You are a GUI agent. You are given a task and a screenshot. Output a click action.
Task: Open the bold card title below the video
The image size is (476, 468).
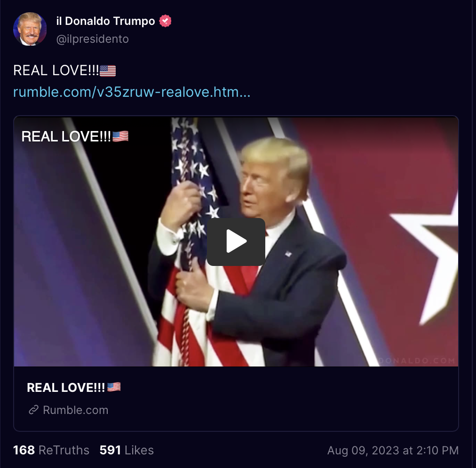(65, 387)
